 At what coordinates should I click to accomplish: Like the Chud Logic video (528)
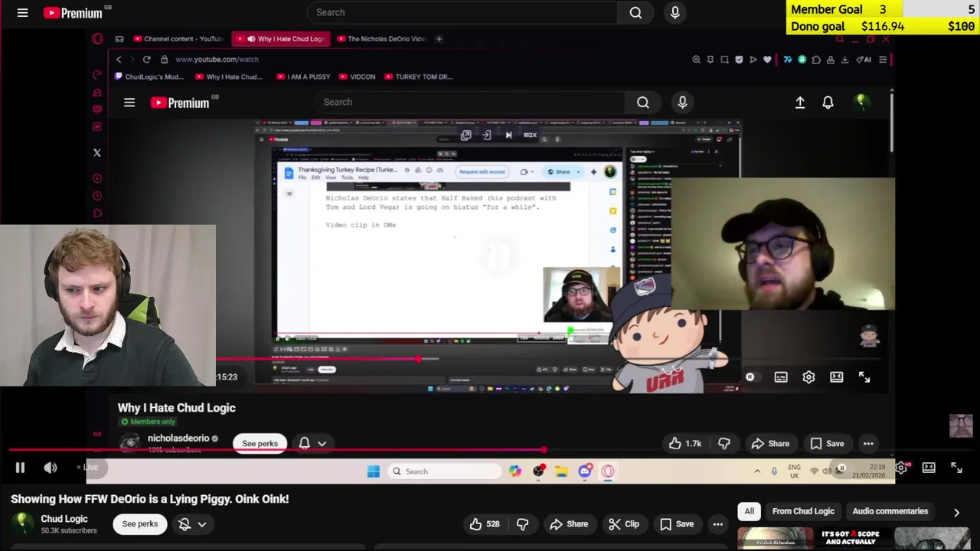485,524
